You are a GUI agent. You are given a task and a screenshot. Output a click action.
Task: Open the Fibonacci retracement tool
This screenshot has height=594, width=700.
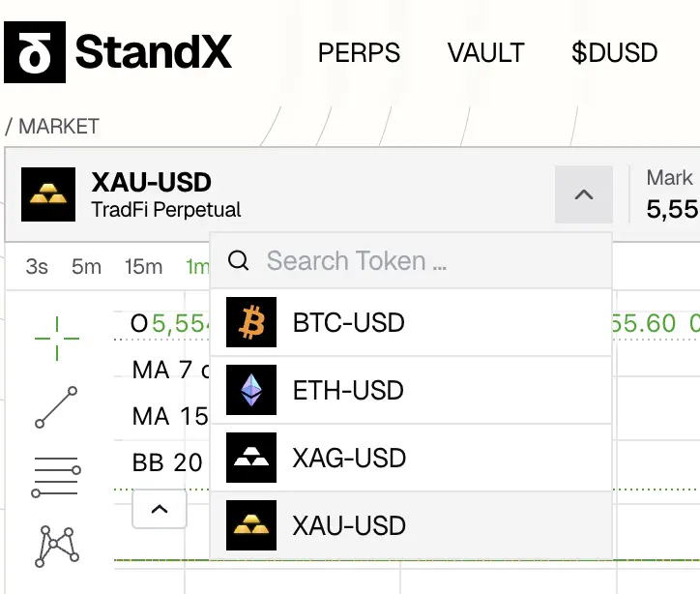pyautogui.click(x=56, y=477)
